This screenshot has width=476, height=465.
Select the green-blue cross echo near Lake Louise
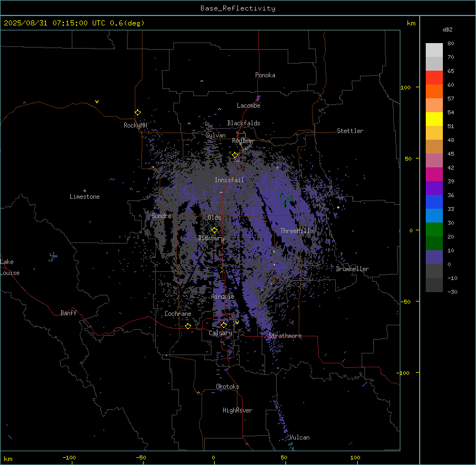click(53, 256)
